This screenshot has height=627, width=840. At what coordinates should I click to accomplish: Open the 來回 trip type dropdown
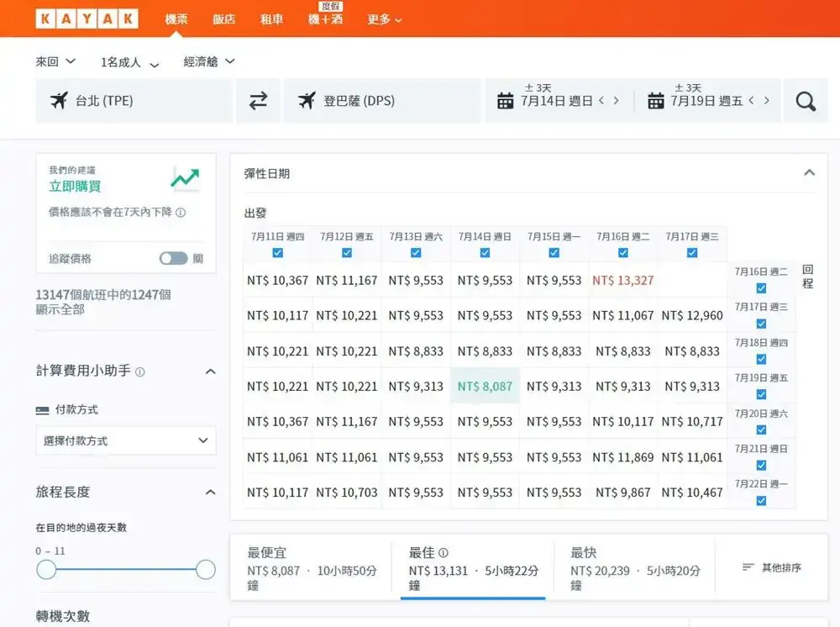point(55,61)
